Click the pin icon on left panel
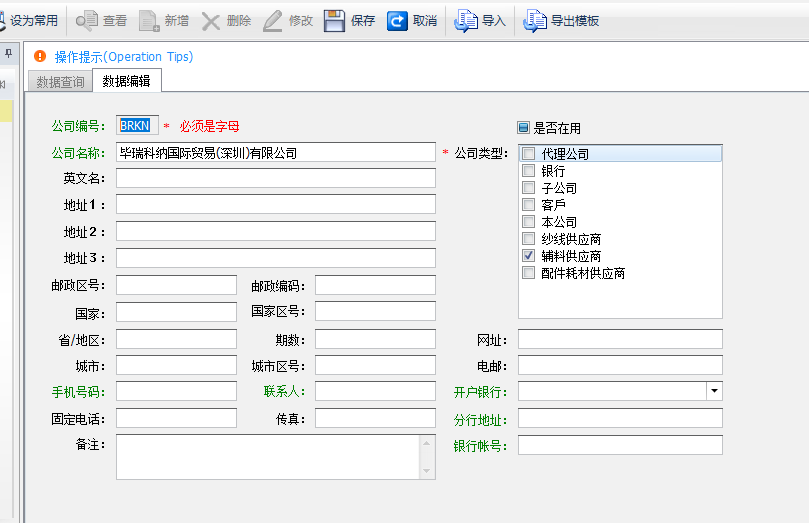Viewport: 809px width, 523px height. point(8,53)
